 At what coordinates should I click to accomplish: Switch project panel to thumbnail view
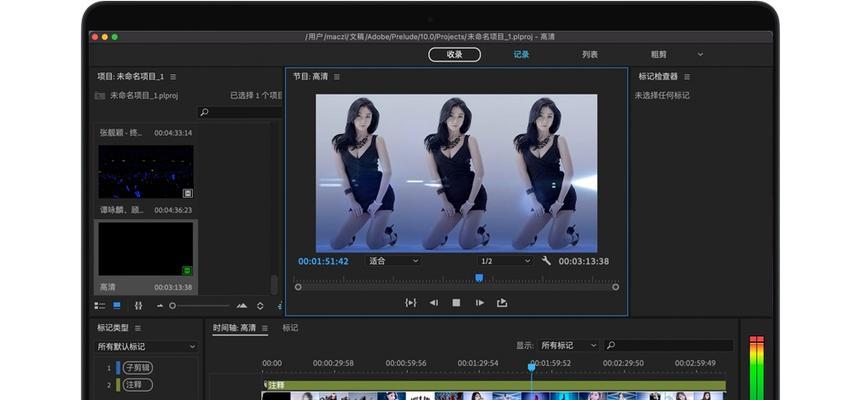coord(117,305)
